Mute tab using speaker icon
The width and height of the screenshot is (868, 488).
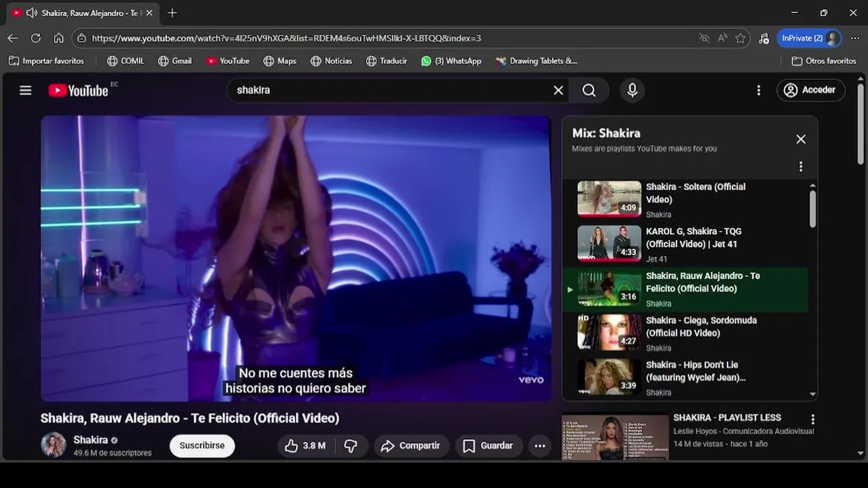(31, 13)
